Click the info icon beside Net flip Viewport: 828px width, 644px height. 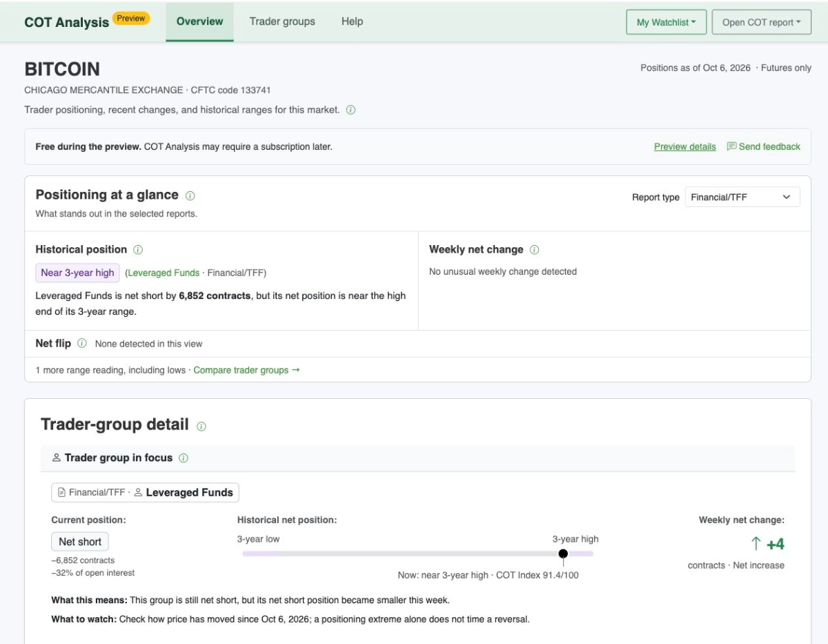(82, 344)
